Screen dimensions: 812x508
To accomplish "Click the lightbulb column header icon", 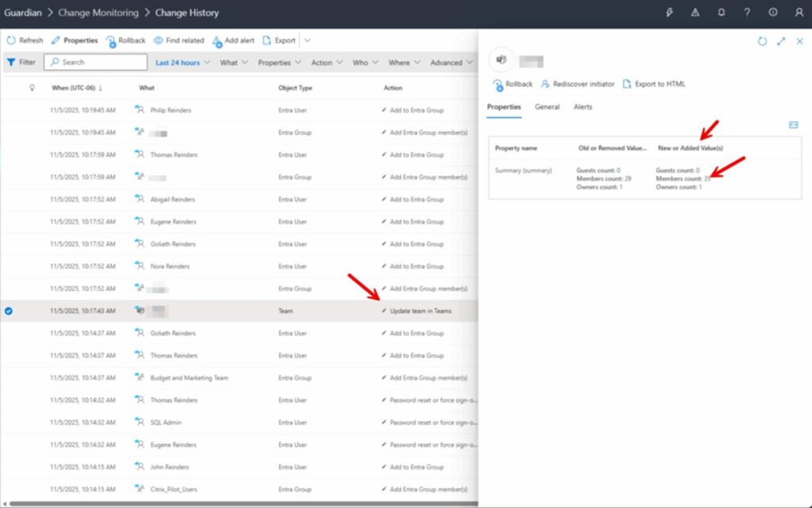I will point(32,88).
